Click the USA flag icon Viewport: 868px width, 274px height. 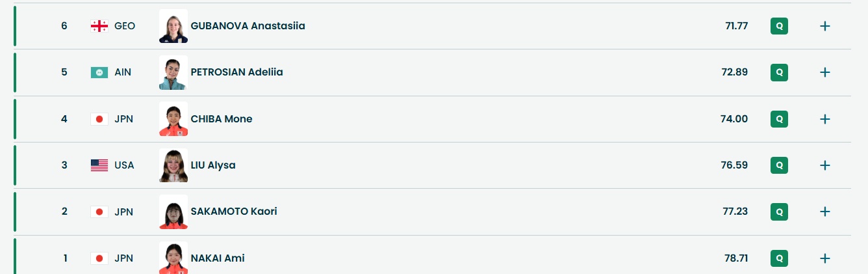[x=99, y=165]
